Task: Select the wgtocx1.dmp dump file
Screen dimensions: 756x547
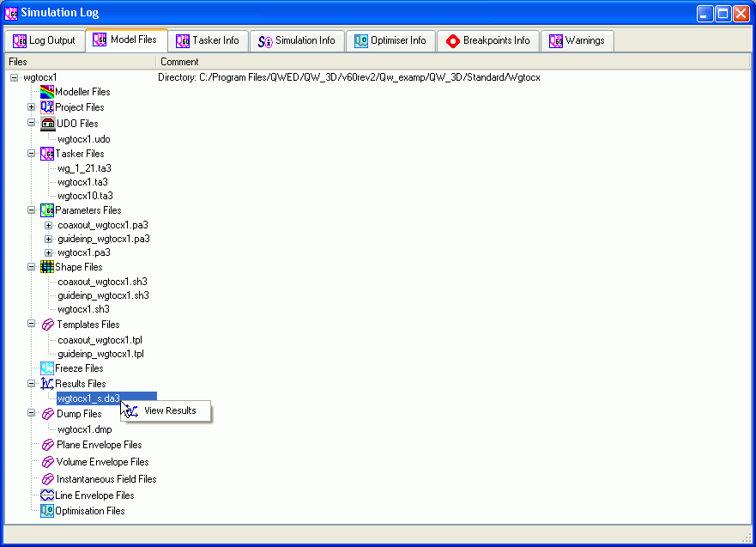Action: 84,429
